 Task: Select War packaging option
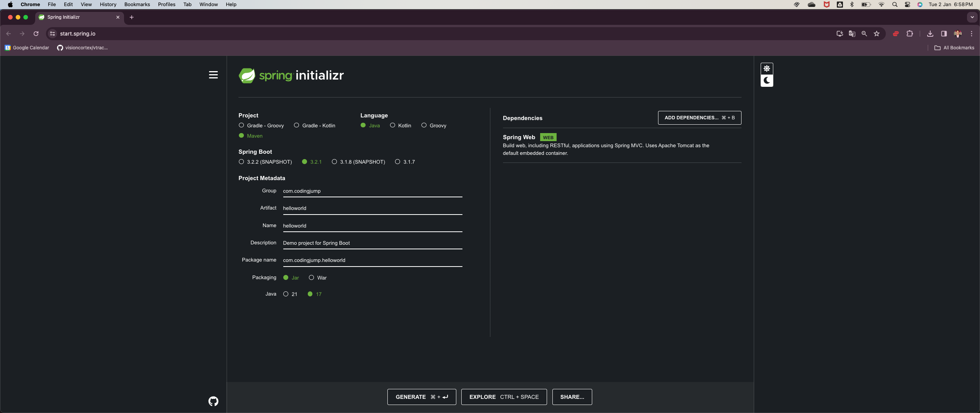[311, 278]
